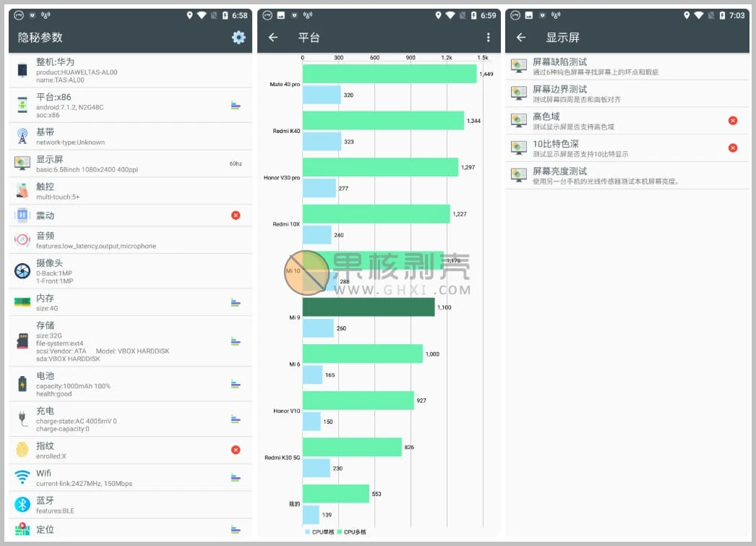Select 我的 single-core bar 139

(x=311, y=515)
